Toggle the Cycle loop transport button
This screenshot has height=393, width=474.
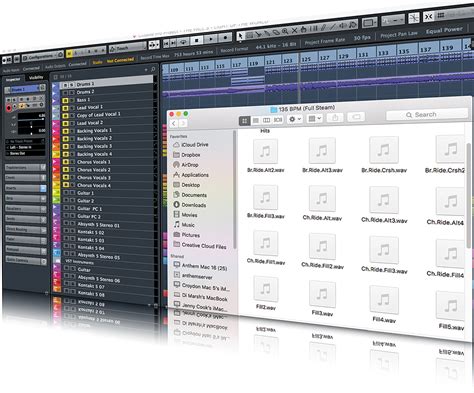[183, 42]
